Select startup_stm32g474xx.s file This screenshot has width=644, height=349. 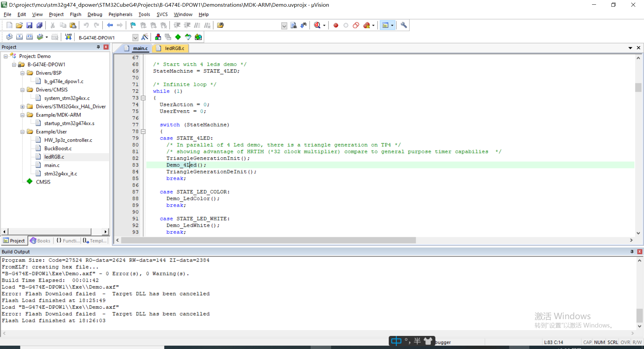click(x=69, y=123)
